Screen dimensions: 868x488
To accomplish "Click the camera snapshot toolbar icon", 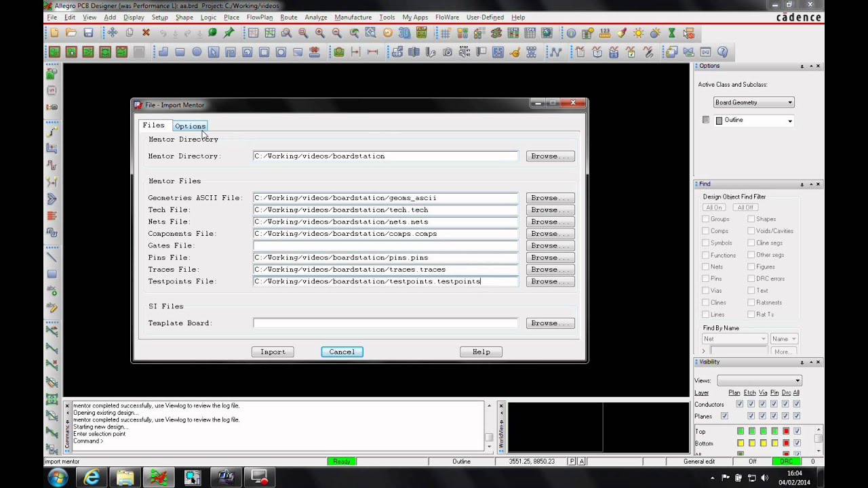I will [447, 52].
